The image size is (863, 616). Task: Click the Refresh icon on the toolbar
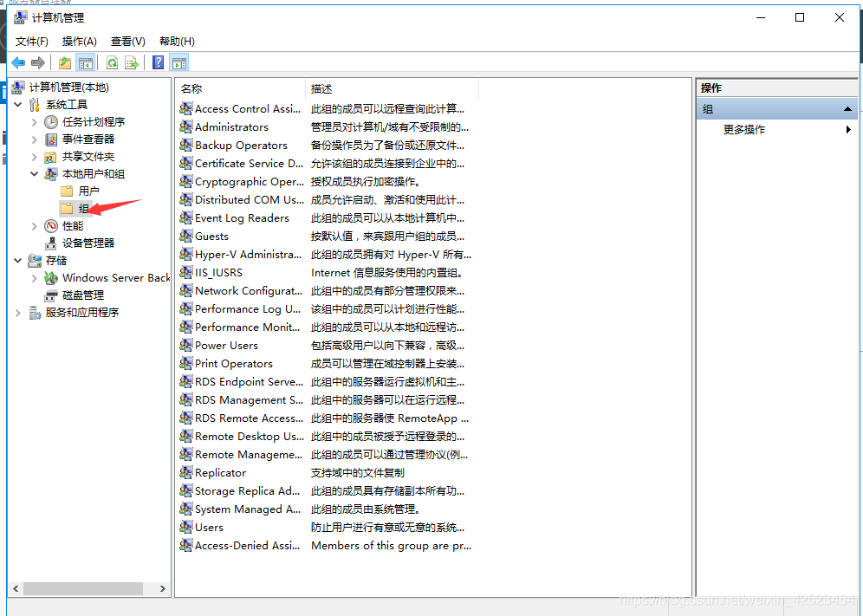pyautogui.click(x=112, y=62)
